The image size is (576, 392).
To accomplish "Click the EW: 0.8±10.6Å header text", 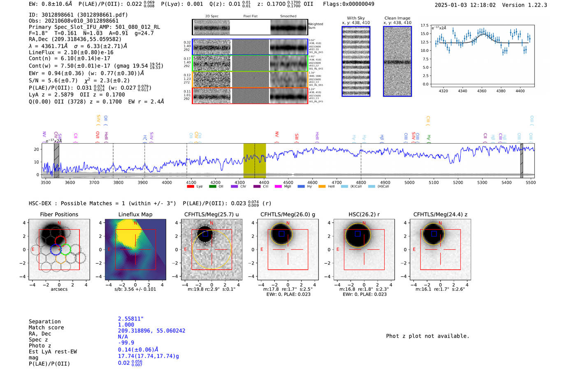I will coord(51,4).
